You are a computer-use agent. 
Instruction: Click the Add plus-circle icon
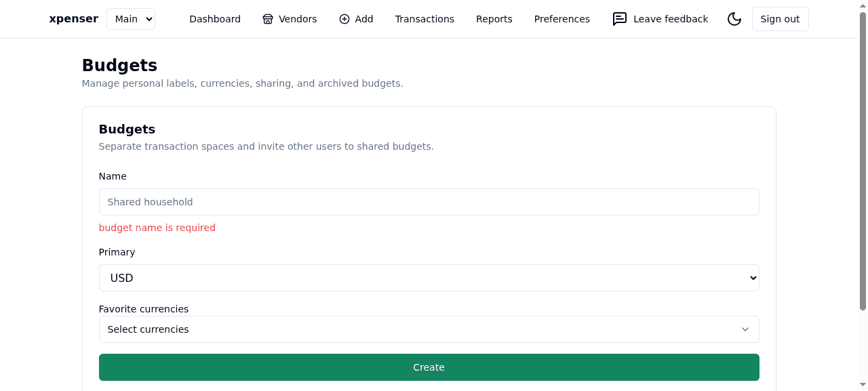point(344,19)
